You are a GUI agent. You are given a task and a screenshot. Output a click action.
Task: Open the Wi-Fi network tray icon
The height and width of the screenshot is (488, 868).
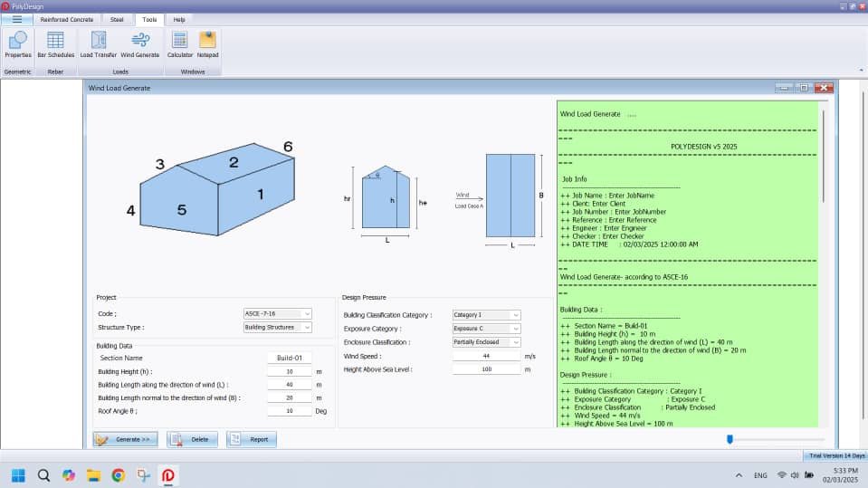click(x=782, y=475)
